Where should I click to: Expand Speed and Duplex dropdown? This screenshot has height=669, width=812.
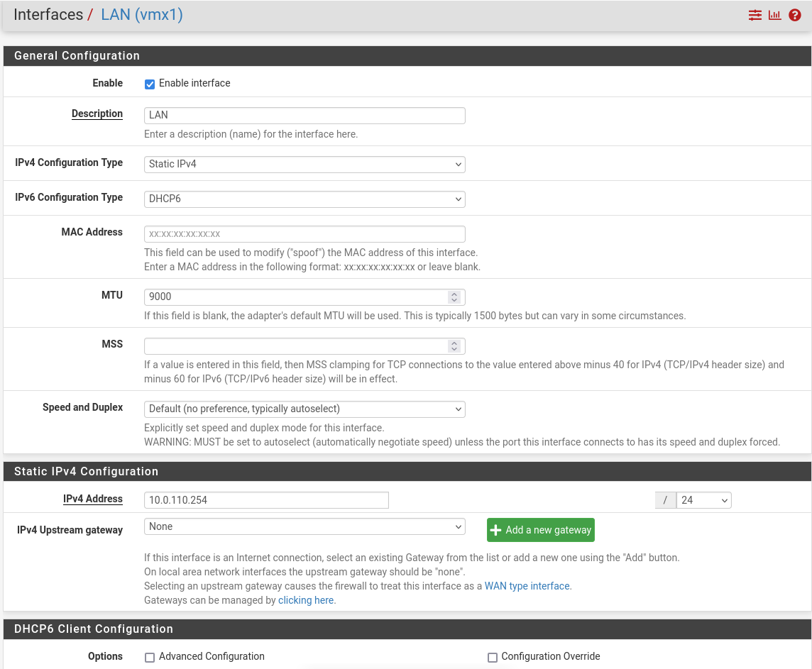click(304, 409)
